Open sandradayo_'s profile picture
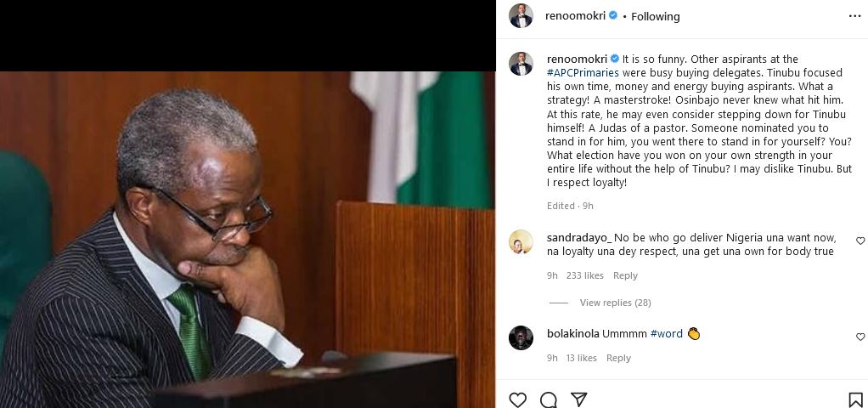Screen dimensions: 868x408 tap(521, 242)
